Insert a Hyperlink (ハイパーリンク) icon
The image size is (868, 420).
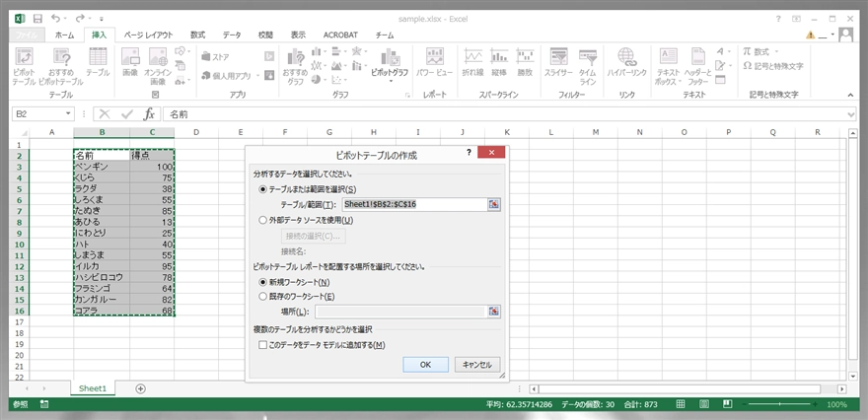pos(626,62)
